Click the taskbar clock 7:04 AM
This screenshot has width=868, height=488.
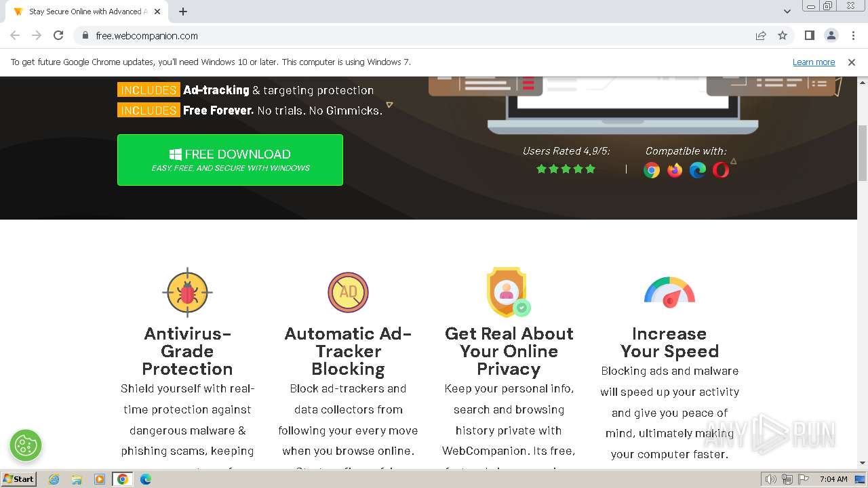833,479
